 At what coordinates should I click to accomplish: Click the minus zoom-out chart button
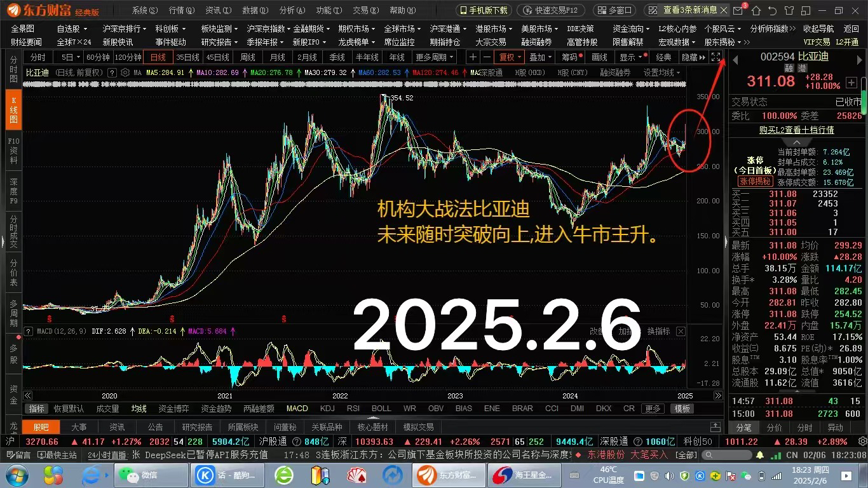pyautogui.click(x=487, y=57)
